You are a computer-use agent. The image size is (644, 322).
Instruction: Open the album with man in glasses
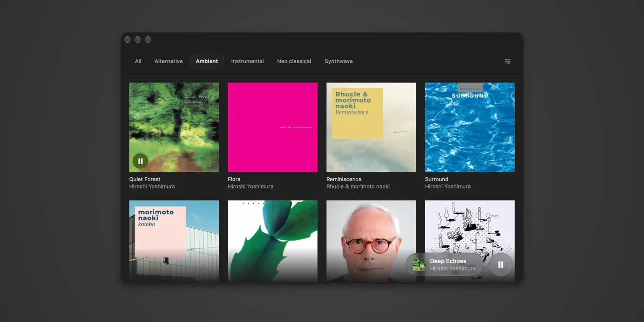tap(371, 241)
